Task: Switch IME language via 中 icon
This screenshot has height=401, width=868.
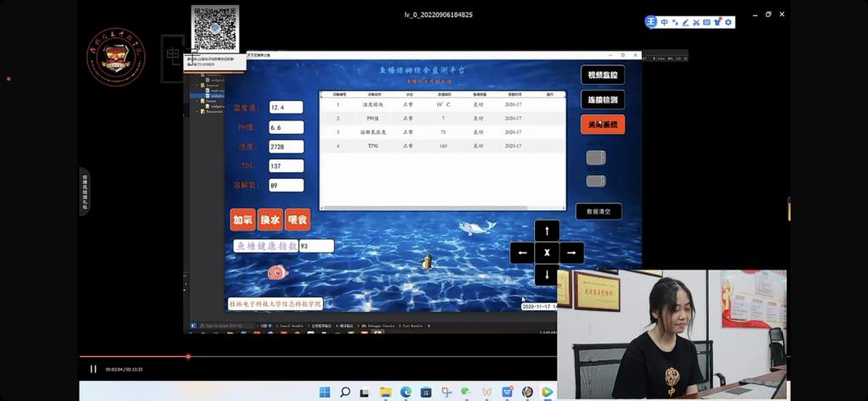Action: [x=664, y=22]
